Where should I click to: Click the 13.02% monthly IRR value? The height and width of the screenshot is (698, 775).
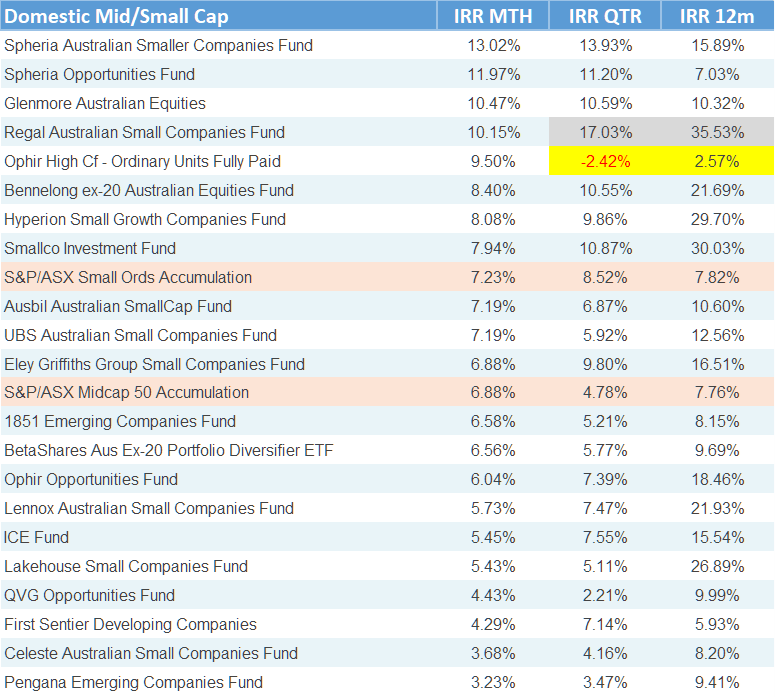(x=494, y=45)
